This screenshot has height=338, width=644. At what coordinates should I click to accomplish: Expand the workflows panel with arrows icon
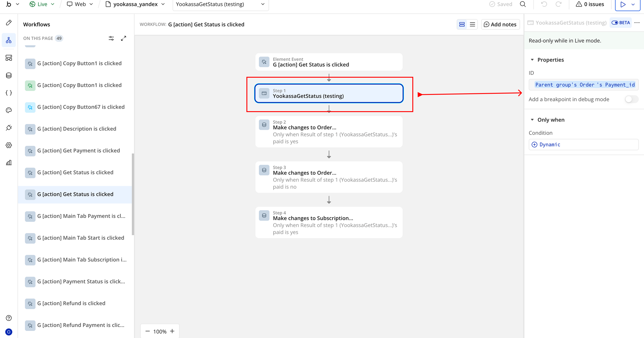coord(123,38)
